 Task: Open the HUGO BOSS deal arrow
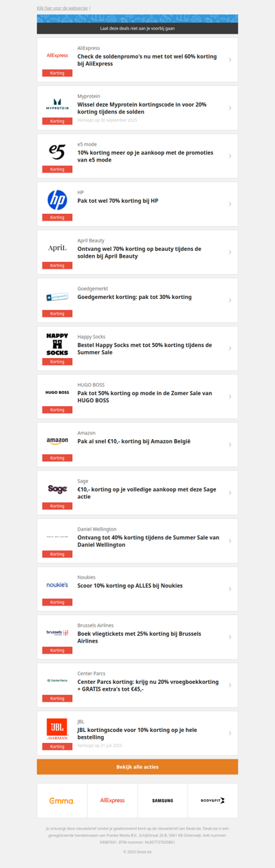230,397
